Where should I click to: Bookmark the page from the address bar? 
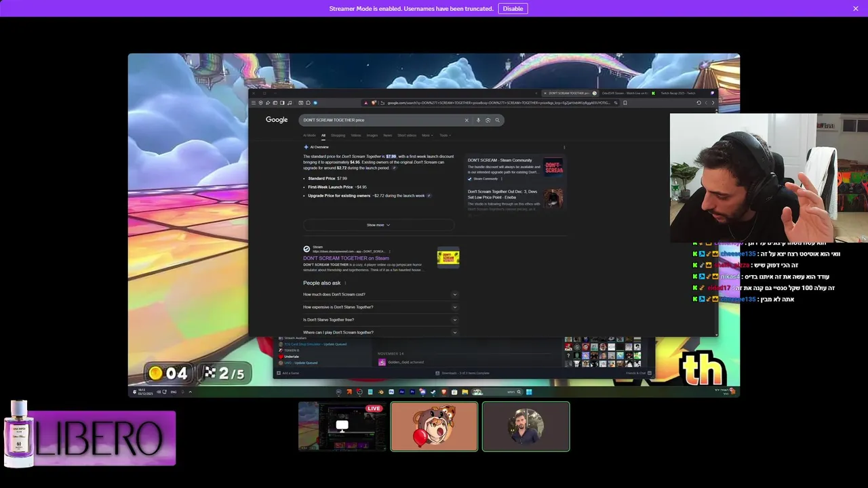click(625, 103)
